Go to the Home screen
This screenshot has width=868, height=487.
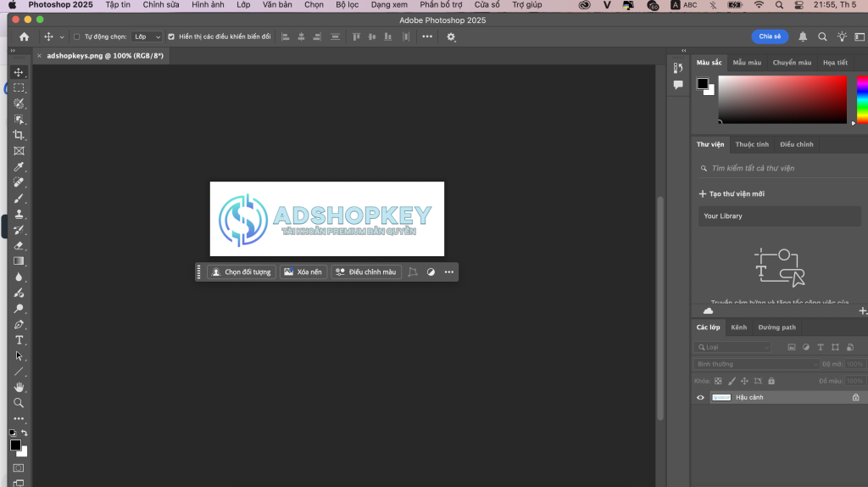click(x=24, y=36)
